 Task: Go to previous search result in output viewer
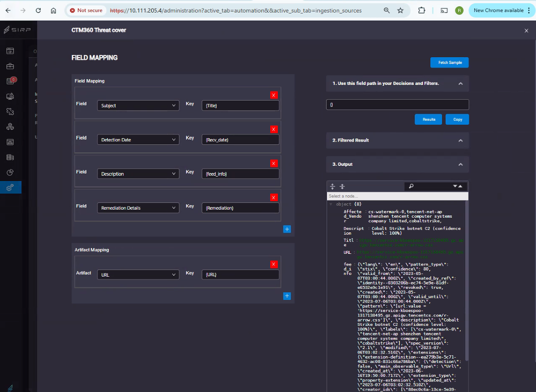click(460, 186)
